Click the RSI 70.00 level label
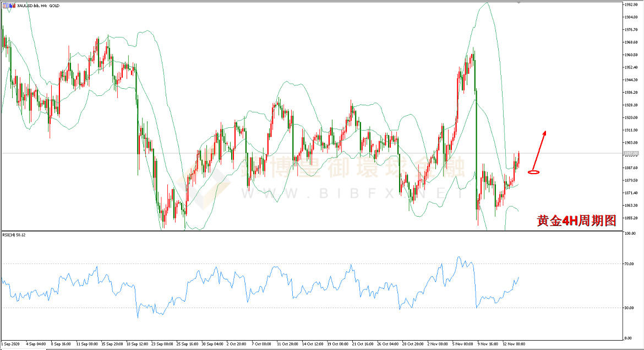The image size is (644, 350). click(x=630, y=264)
